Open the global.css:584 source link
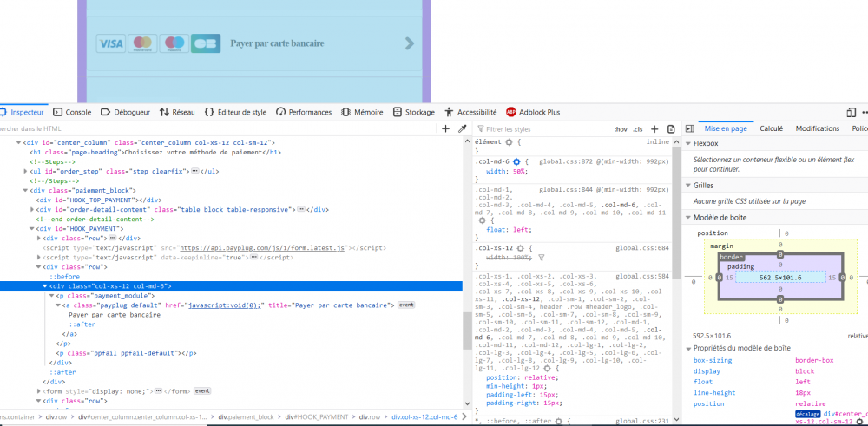This screenshot has width=868, height=426. pyautogui.click(x=642, y=276)
